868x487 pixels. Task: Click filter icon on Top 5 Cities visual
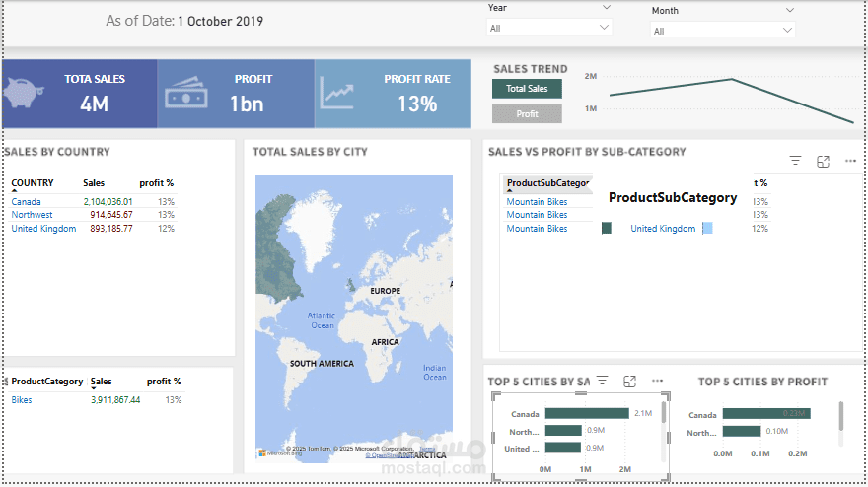(602, 381)
